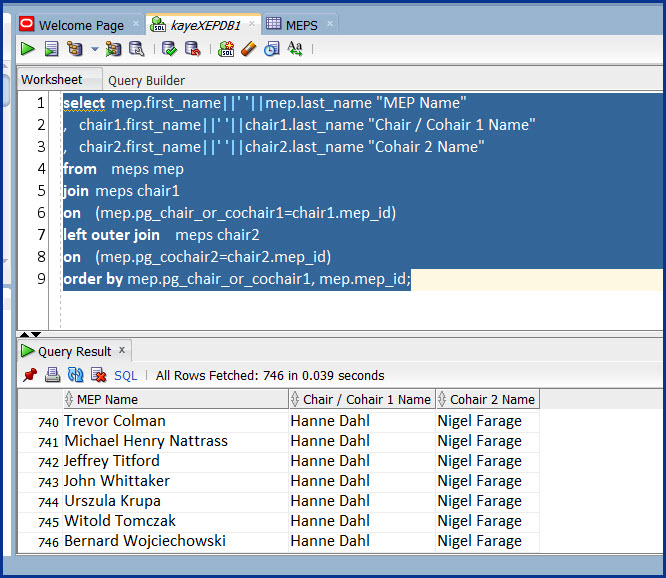Select the Witold Tomczak cell
The width and height of the screenshot is (666, 578).
[x=176, y=521]
